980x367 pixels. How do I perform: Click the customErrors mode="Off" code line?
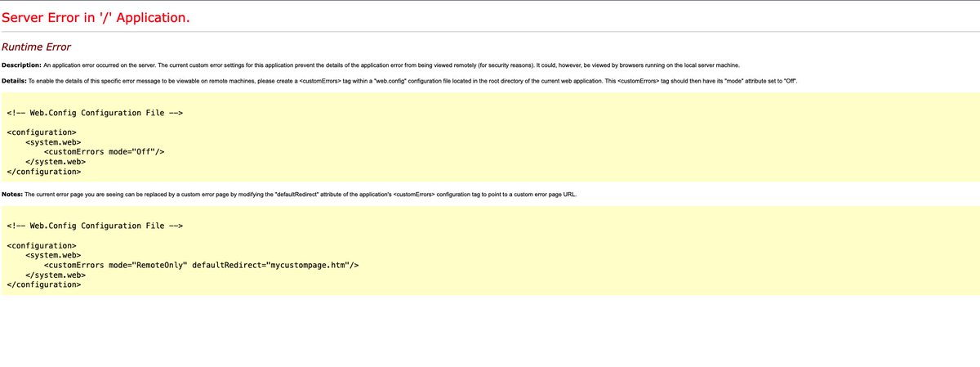pos(105,151)
